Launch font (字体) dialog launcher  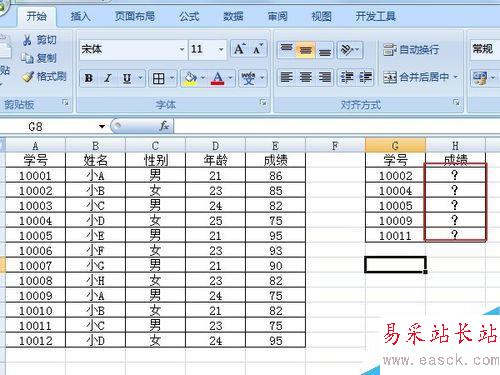coord(263,102)
